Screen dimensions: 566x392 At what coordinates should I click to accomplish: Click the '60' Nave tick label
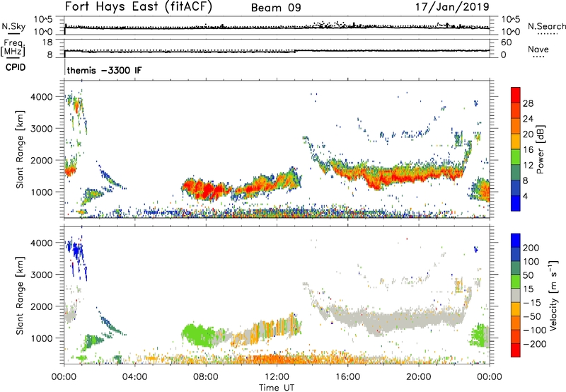click(x=506, y=42)
